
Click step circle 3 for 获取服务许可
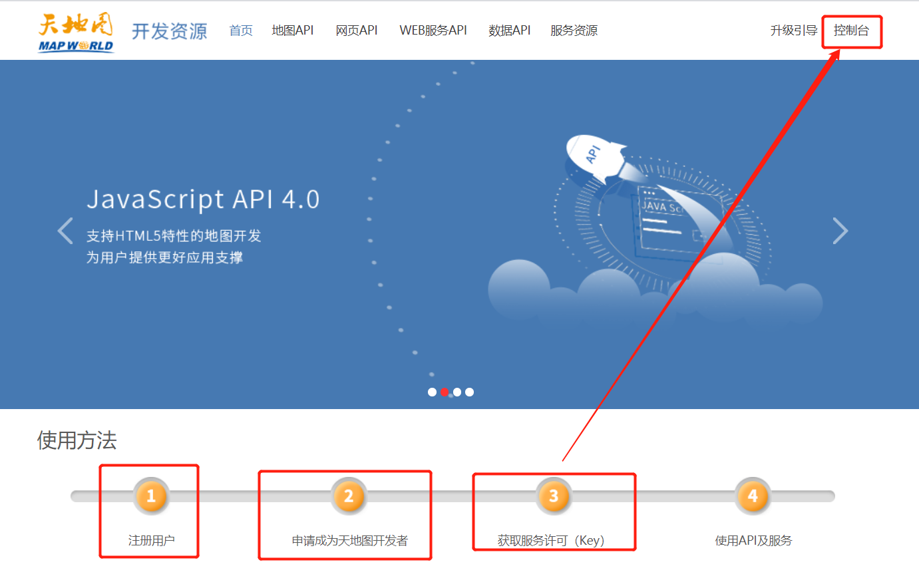click(554, 496)
